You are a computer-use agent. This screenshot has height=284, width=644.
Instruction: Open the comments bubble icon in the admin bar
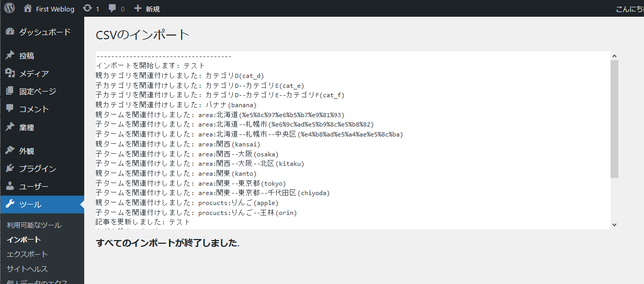pyautogui.click(x=112, y=9)
